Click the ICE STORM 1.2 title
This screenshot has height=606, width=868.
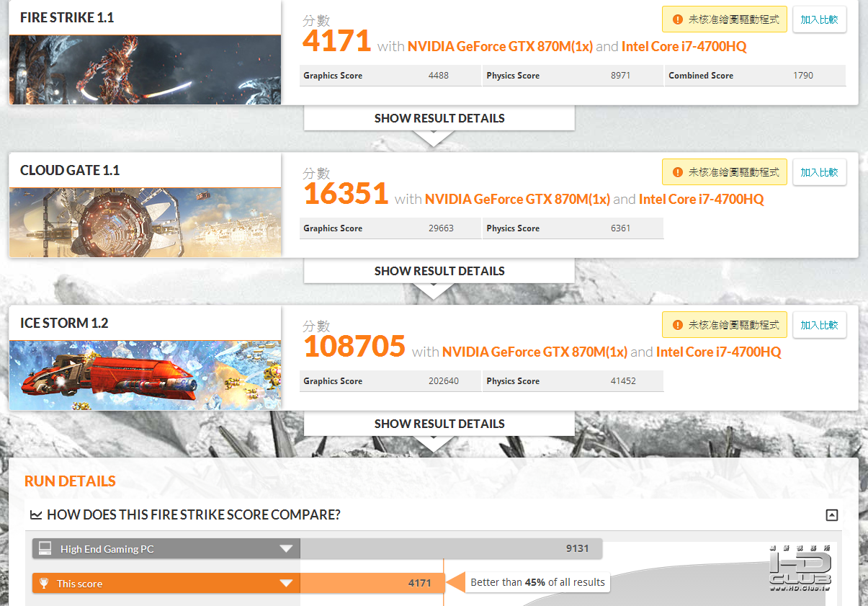(x=64, y=323)
